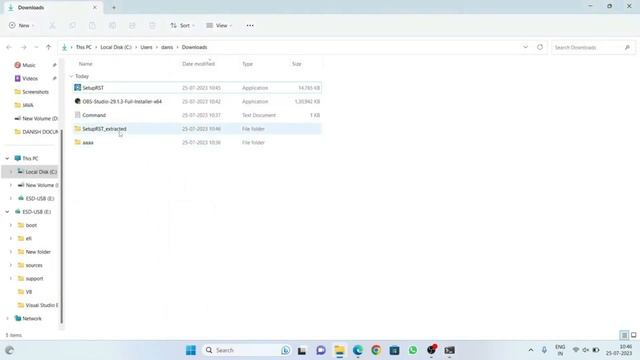Open Google Chrome from the taskbar
The height and width of the screenshot is (360, 640).
[x=376, y=350]
